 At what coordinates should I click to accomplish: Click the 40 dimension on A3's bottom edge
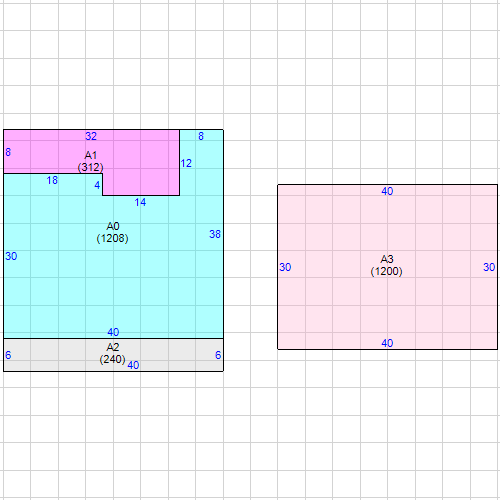pyautogui.click(x=387, y=343)
